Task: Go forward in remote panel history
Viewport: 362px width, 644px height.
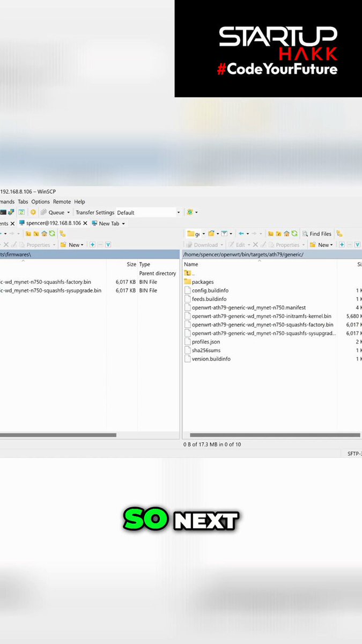Action: tap(255, 234)
